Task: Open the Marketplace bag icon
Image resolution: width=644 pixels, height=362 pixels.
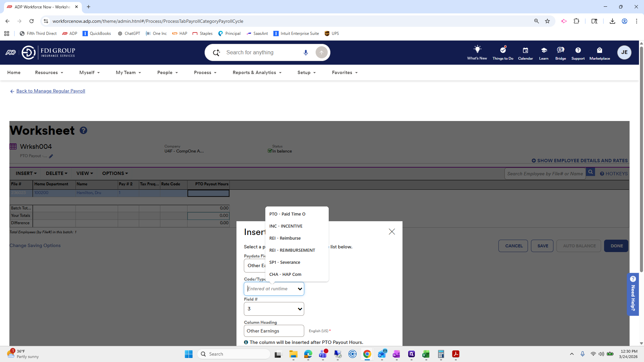Action: [x=599, y=50]
